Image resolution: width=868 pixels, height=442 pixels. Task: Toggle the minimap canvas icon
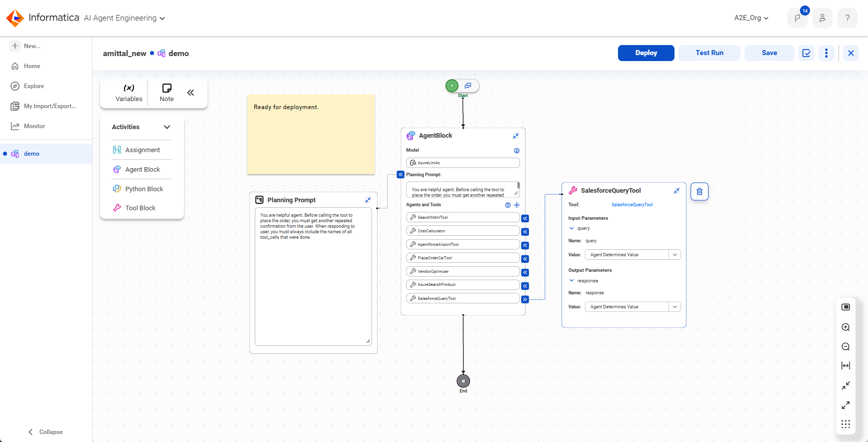pyautogui.click(x=846, y=307)
